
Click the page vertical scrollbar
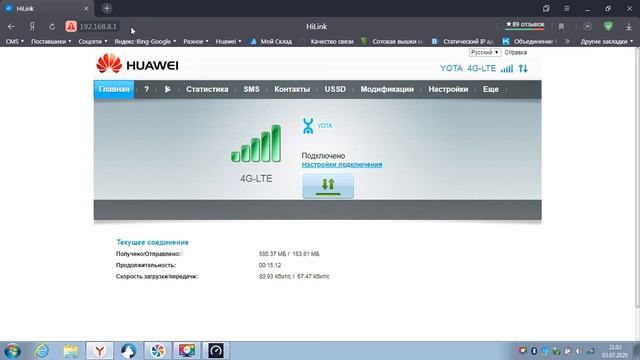(637, 176)
